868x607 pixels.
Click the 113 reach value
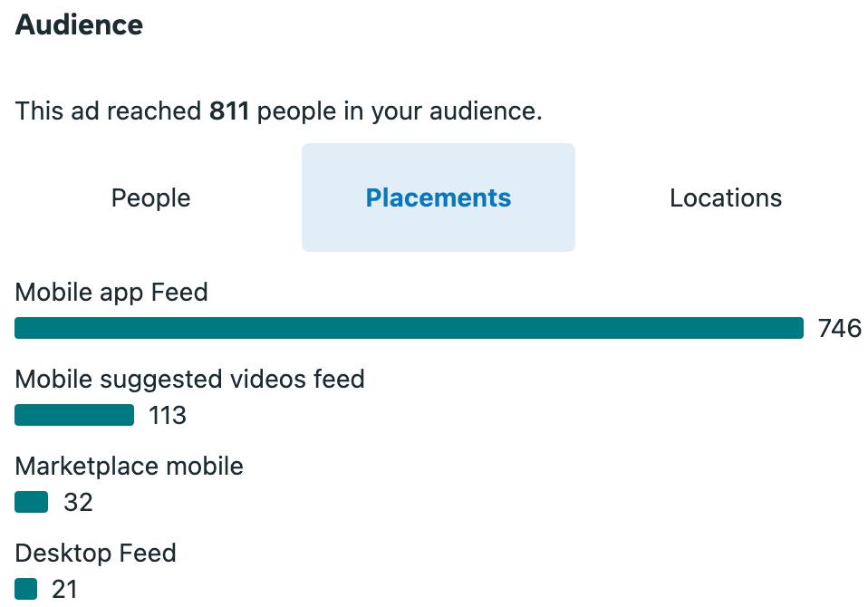pos(168,415)
